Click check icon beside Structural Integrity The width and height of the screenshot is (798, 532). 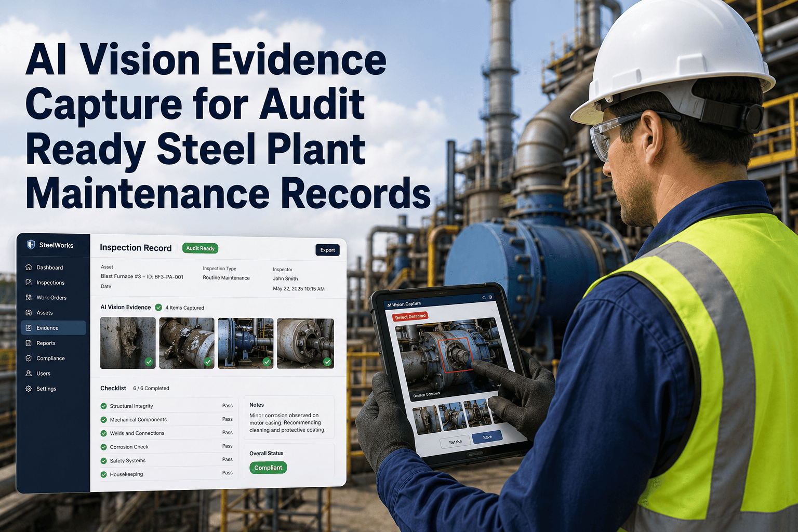103,406
